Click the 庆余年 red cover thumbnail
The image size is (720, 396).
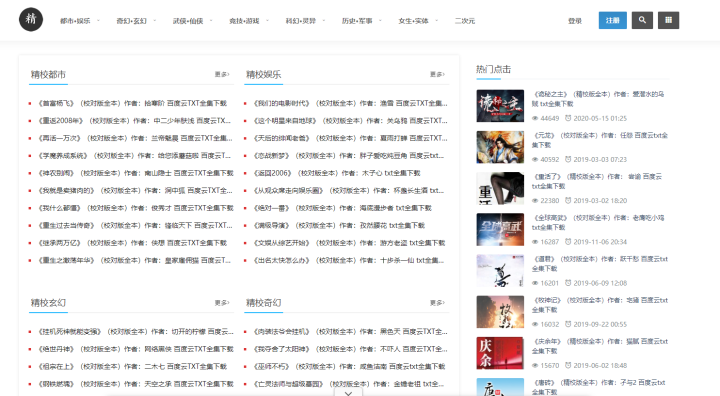point(500,353)
